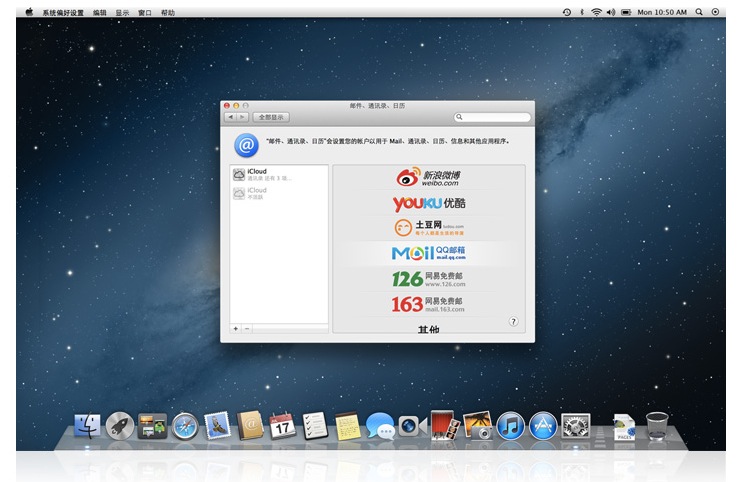The width and height of the screenshot is (739, 482).
Task: Open help with the question mark button
Action: click(x=513, y=321)
